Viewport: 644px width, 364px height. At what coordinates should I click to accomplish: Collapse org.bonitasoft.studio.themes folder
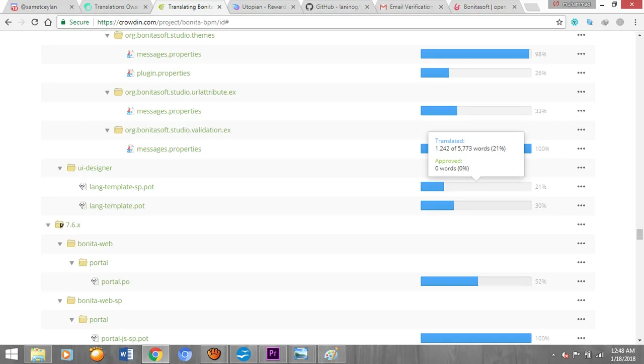[107, 36]
